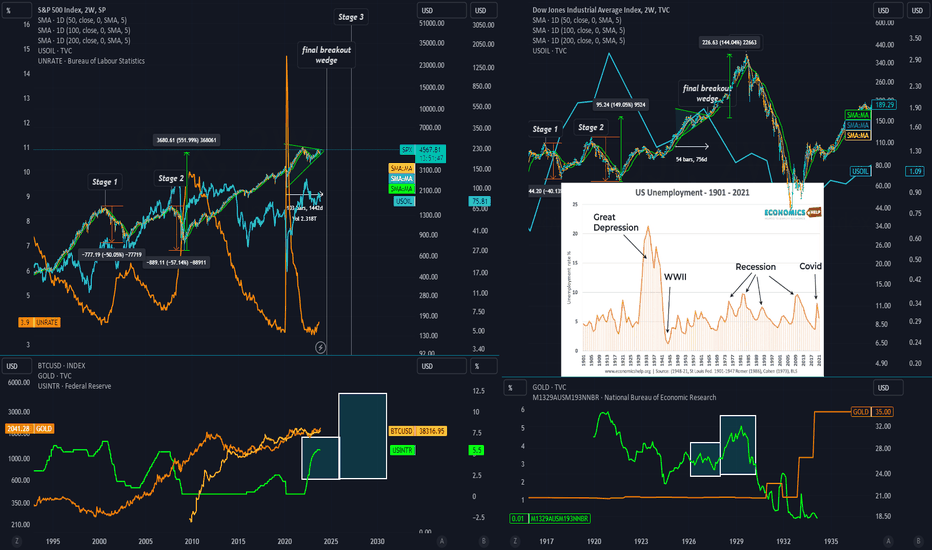Open the USD selector above the Dow 600.00 scale

(x=888, y=10)
